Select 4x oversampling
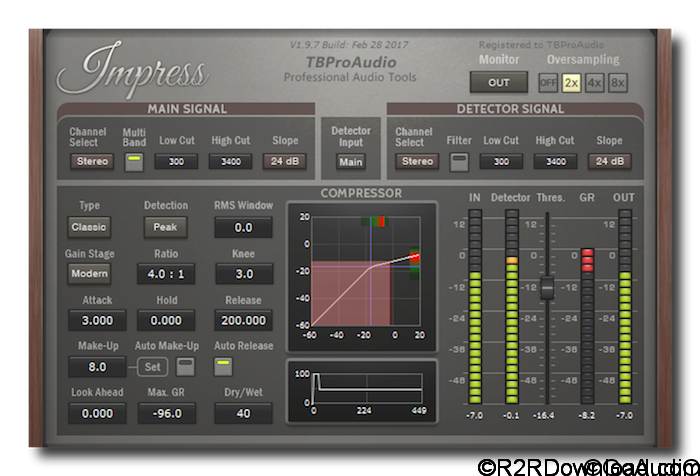The height and width of the screenshot is (476, 700). tap(594, 83)
